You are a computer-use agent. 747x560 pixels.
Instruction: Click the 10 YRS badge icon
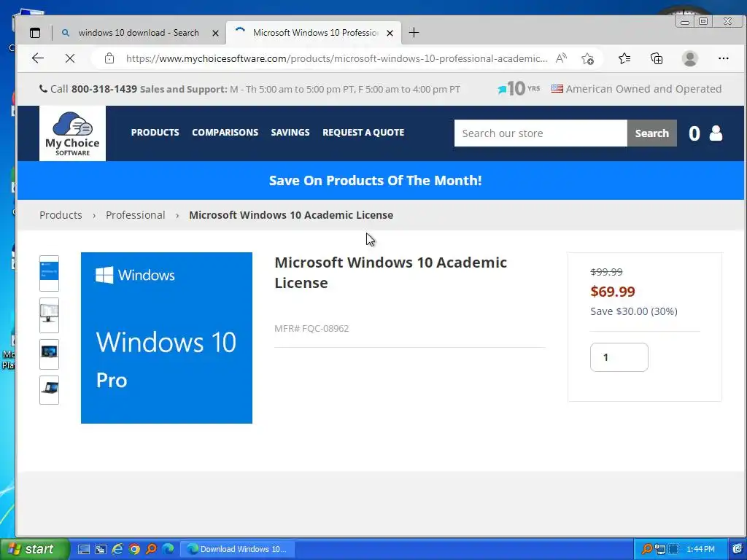519,88
